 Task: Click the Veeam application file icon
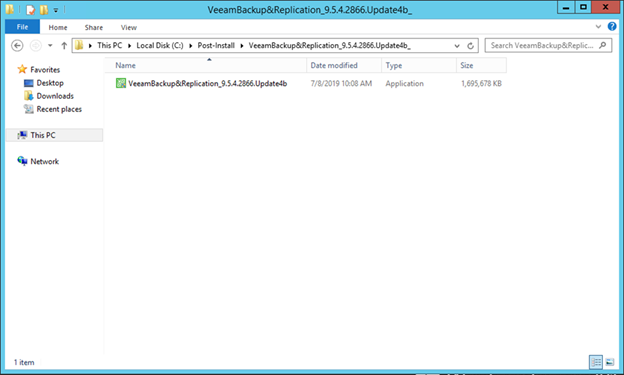click(x=121, y=83)
